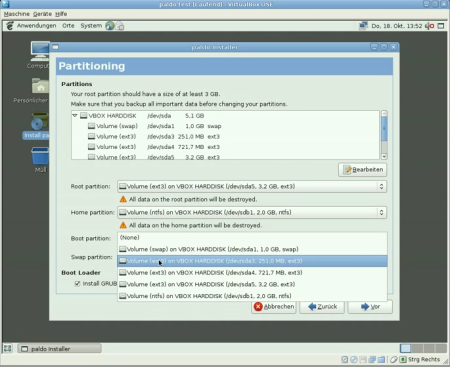Choose swap /dev/sda1 option in dropdown list
The image size is (450, 367).
[x=252, y=249]
